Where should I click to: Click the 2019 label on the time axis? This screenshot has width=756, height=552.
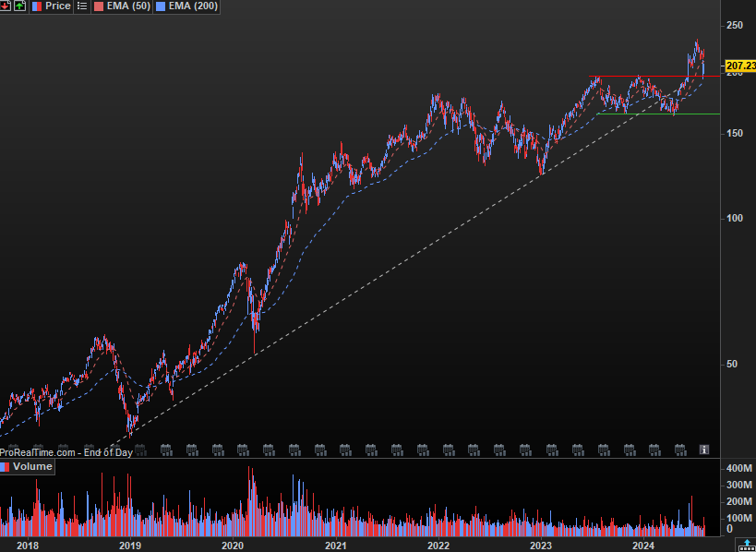130,546
